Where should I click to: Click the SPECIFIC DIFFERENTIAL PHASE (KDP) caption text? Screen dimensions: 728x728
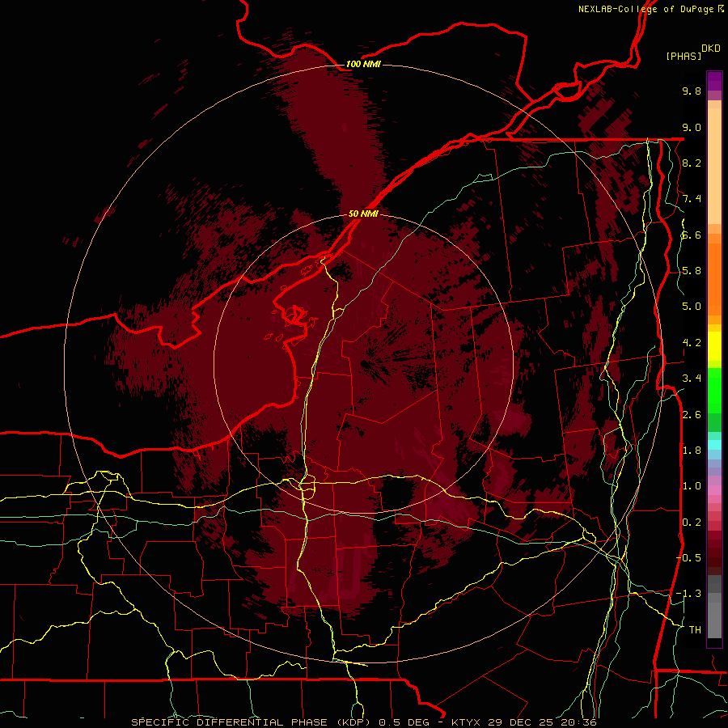point(252,722)
